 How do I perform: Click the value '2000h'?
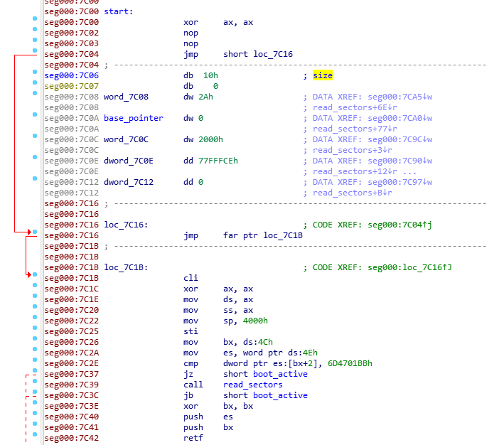[x=210, y=139]
